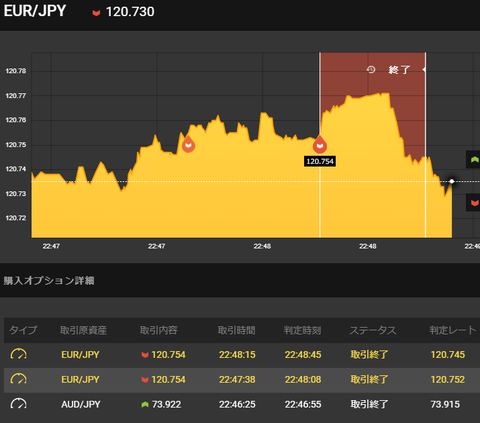Click gauge icon in AUD/JPY row
Screen dimensions: 480x423
coord(19,404)
